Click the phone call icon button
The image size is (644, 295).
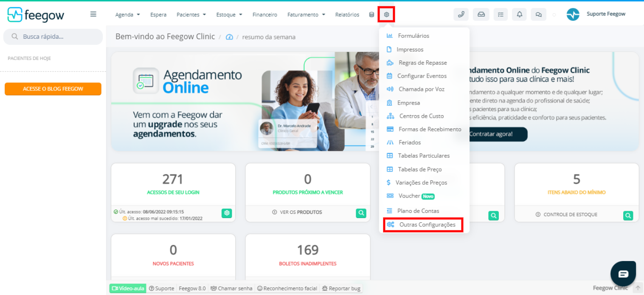click(461, 14)
